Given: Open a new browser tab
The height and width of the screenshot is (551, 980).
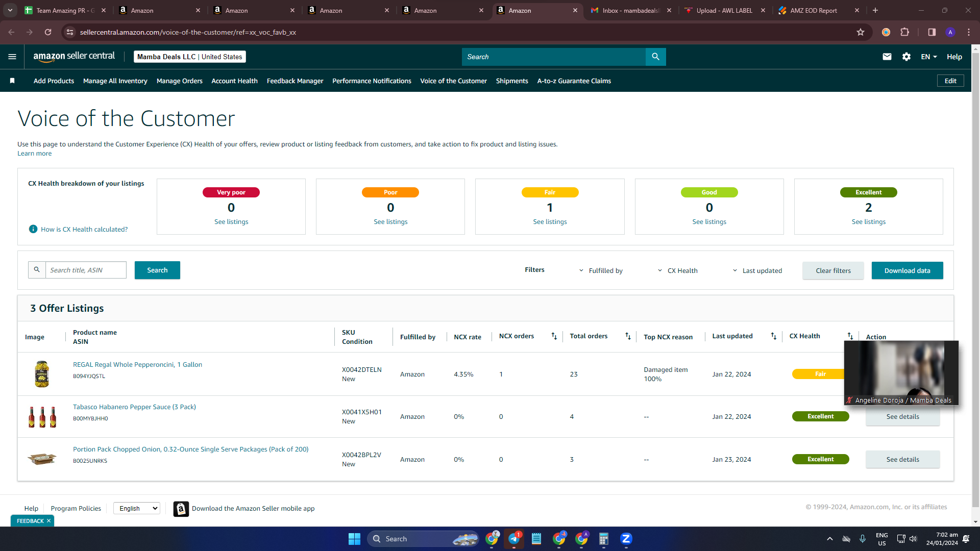Looking at the screenshot, I should [875, 10].
